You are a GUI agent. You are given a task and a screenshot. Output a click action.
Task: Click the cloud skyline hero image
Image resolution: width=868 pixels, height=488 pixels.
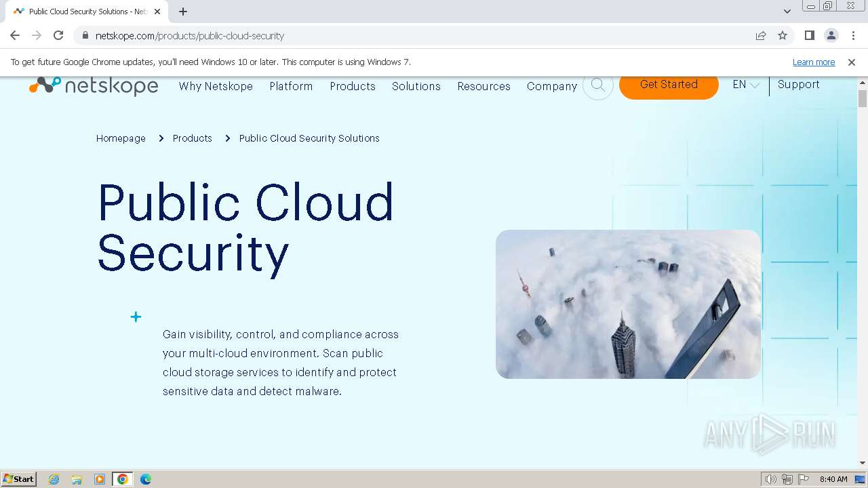(629, 304)
